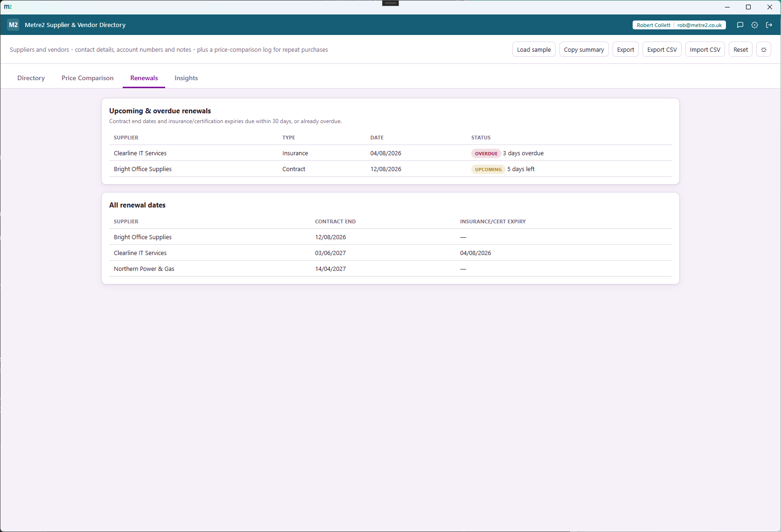
Task: Click the Import CSV button
Action: click(705, 49)
